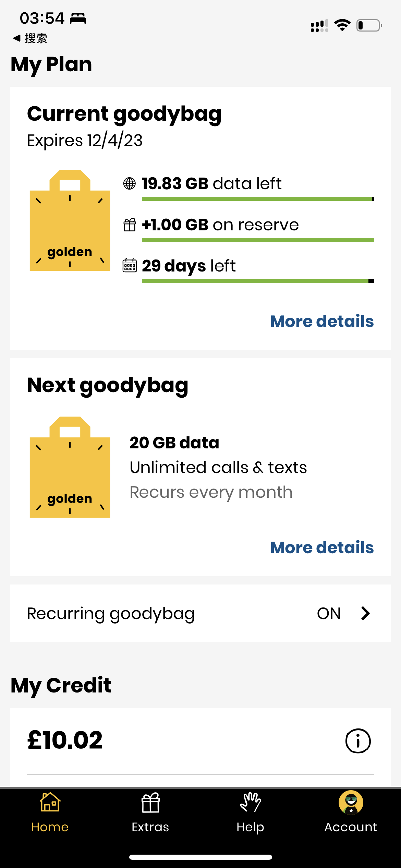Tap the 1.00 GB reserve progress bar

[x=258, y=240]
